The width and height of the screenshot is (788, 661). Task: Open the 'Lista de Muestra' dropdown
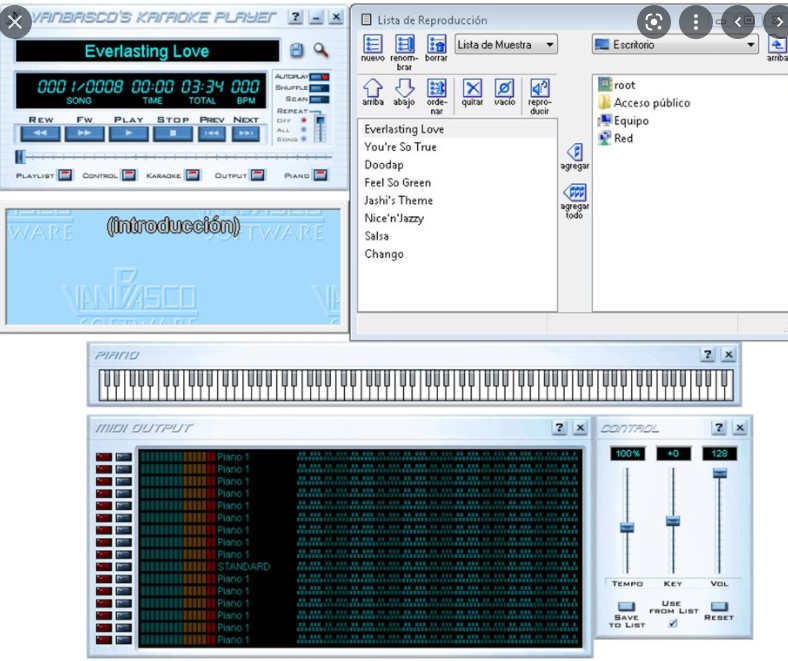point(506,45)
